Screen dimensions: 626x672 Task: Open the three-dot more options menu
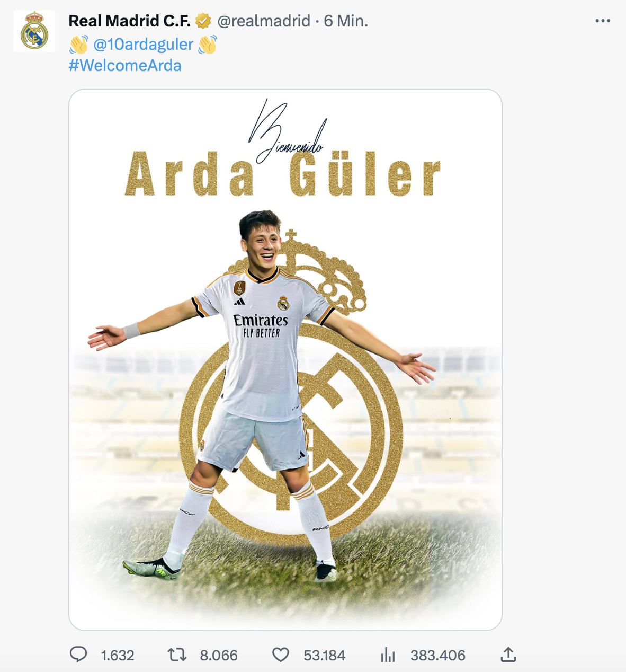(x=603, y=21)
